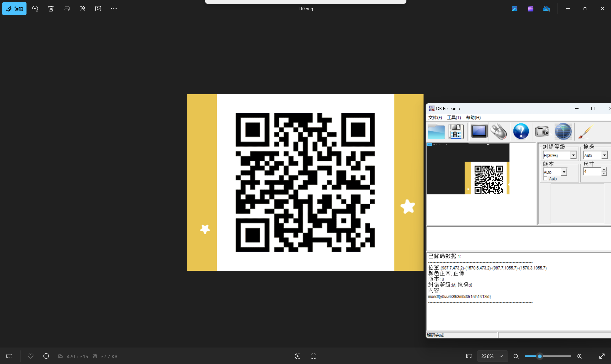Screen dimensions: 611x364
Task: Click the globe icon in QR Research toolbar
Action: point(563,132)
